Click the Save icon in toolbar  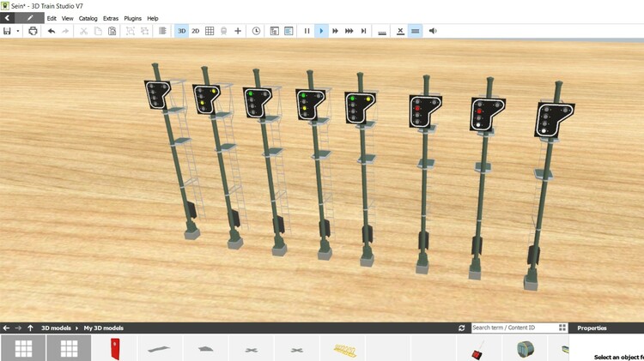click(x=7, y=31)
